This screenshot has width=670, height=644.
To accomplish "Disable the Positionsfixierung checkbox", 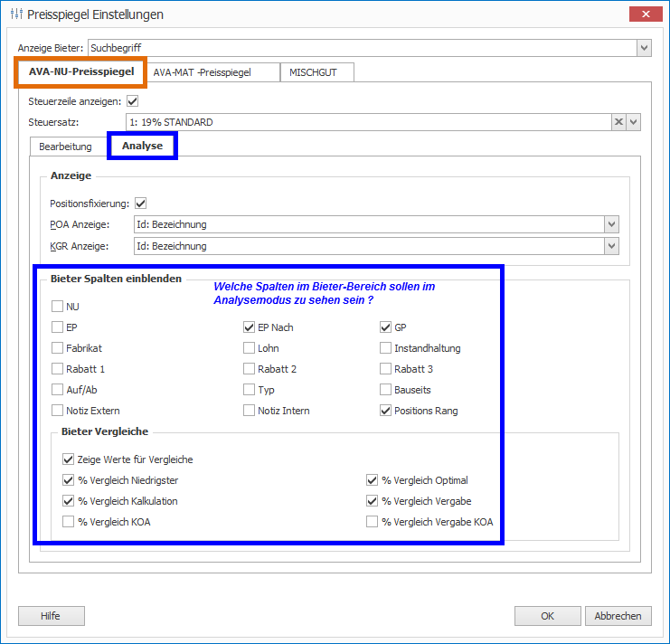I will pyautogui.click(x=140, y=204).
